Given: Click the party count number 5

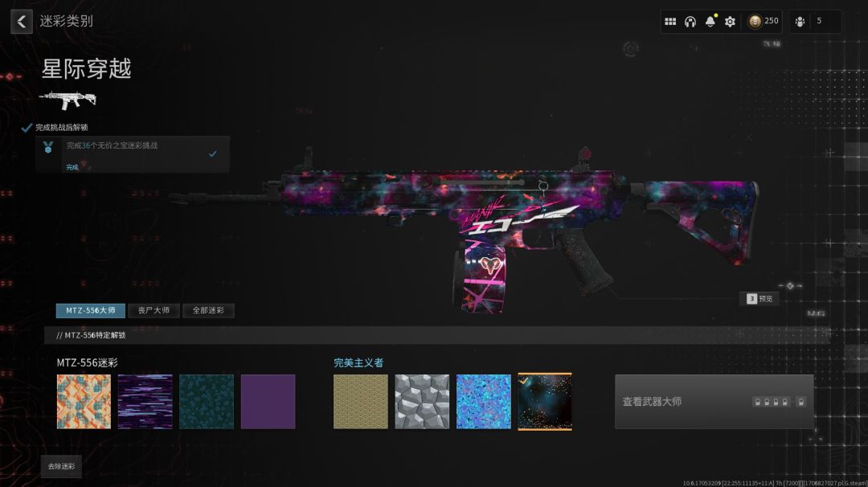Looking at the screenshot, I should 819,21.
